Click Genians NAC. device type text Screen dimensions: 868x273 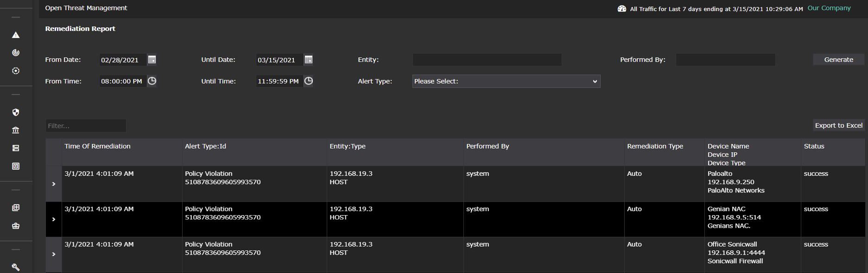tap(729, 226)
